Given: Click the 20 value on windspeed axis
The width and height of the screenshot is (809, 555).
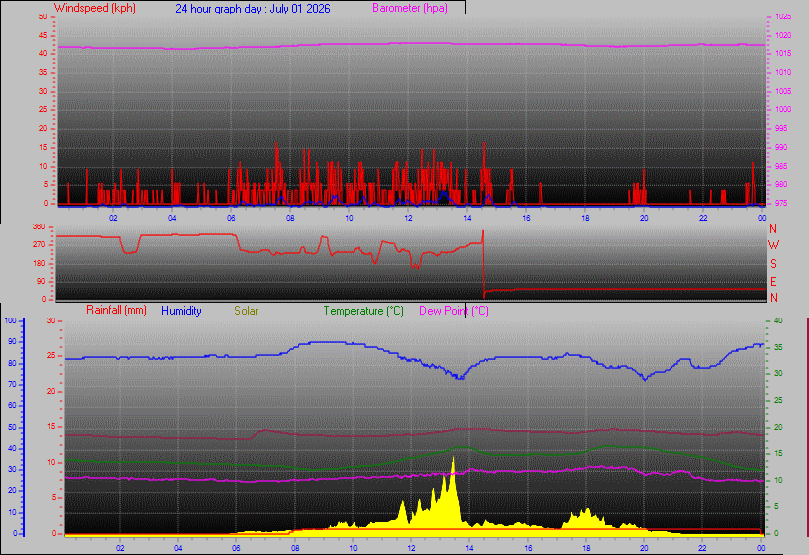Looking at the screenshot, I should [x=43, y=128].
